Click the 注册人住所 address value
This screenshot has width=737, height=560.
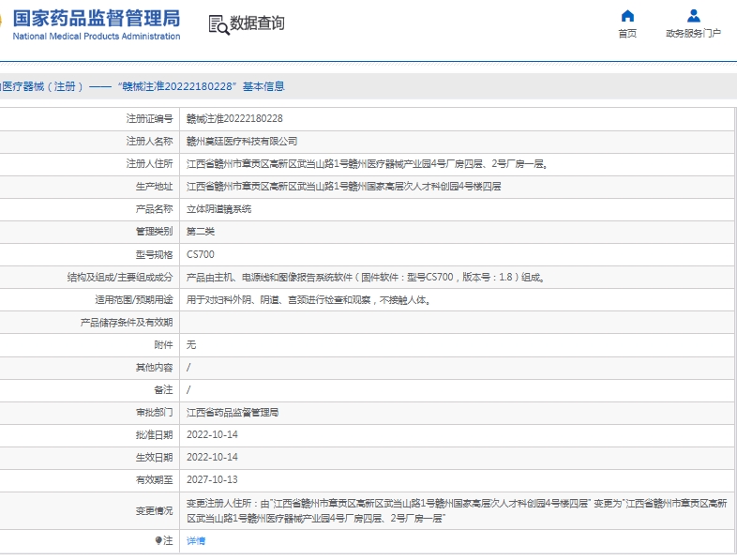(x=367, y=163)
